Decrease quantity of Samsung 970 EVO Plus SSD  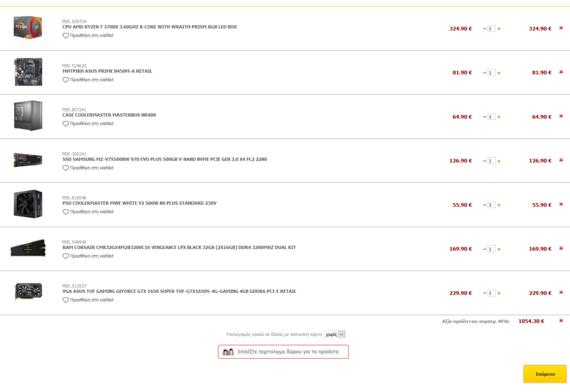pos(485,161)
